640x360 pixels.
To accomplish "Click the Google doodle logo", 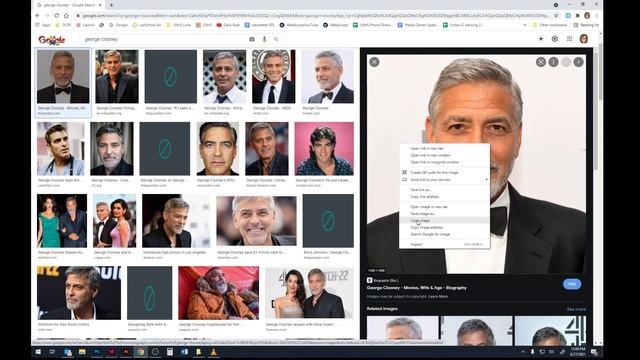I will click(52, 40).
